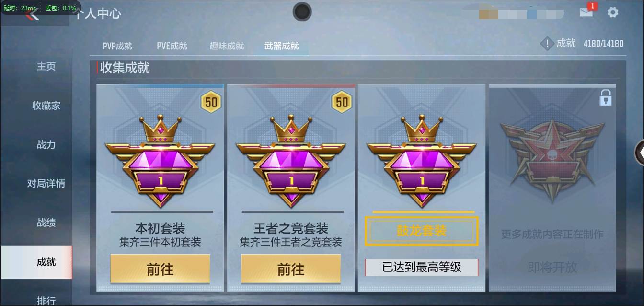This screenshot has width=644, height=306.
Task: Open the 趣味成就 tab
Action: [x=227, y=46]
